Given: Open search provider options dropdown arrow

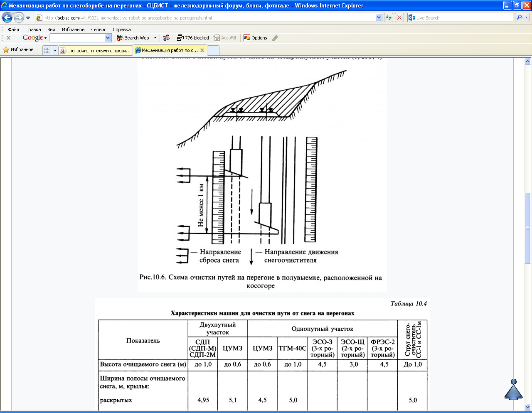Looking at the screenshot, I should [527, 18].
